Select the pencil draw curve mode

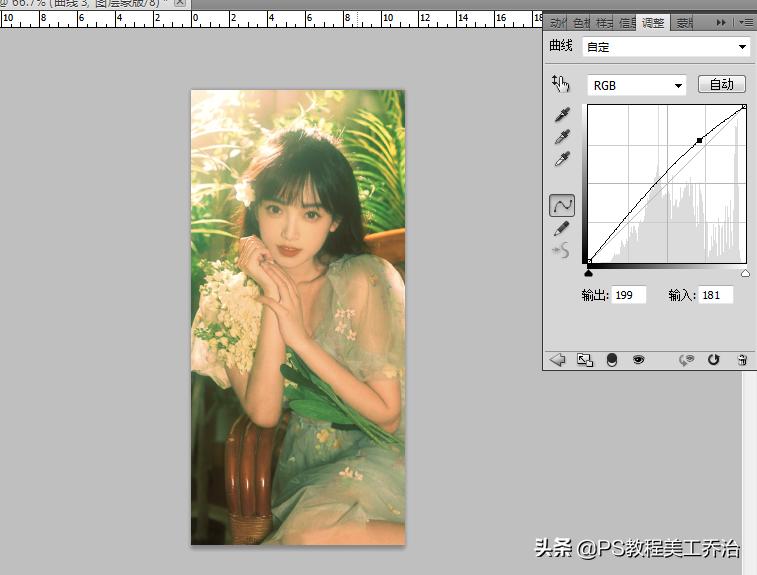click(561, 228)
